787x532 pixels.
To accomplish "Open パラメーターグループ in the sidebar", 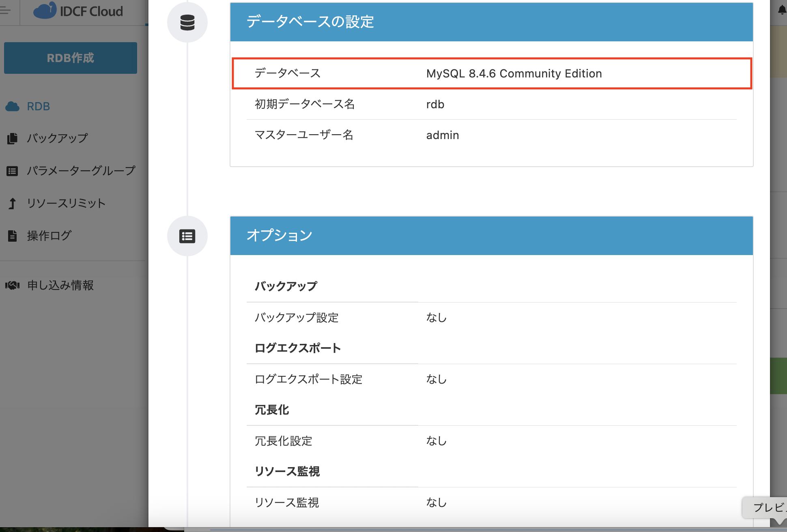I will (x=81, y=171).
